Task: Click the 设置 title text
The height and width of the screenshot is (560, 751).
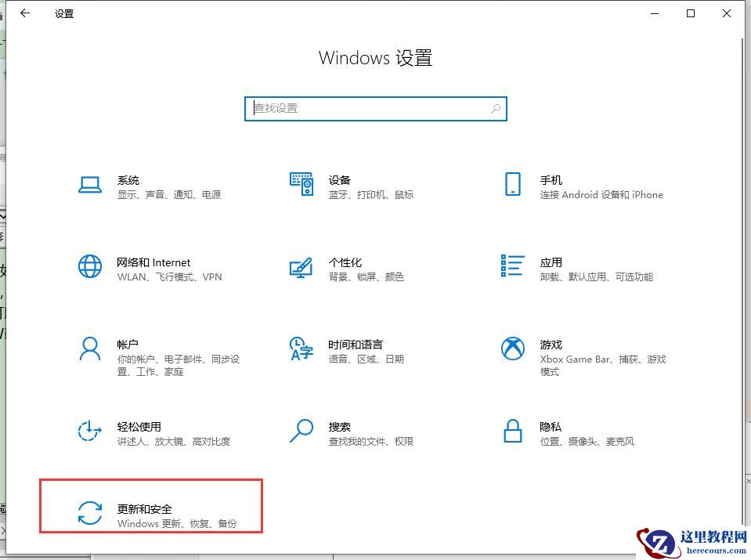Action: click(63, 13)
